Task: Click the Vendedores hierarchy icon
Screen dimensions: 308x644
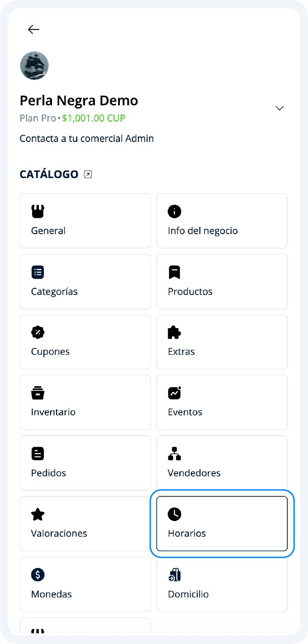Action: pos(175,453)
